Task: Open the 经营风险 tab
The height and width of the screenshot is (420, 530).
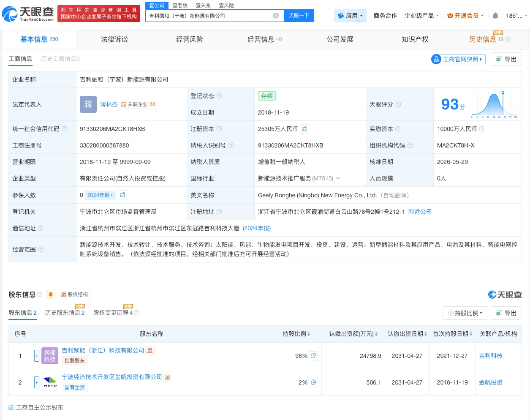Action: [189, 39]
